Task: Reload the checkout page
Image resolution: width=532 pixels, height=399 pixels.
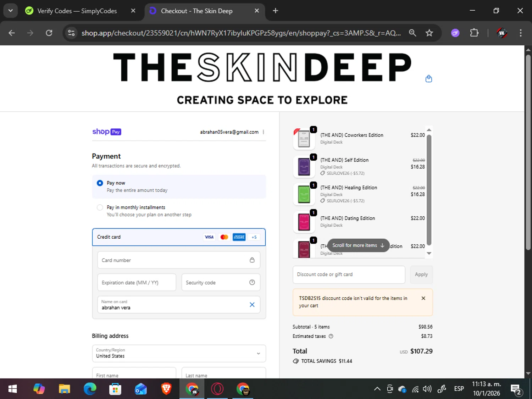Action: (x=49, y=33)
